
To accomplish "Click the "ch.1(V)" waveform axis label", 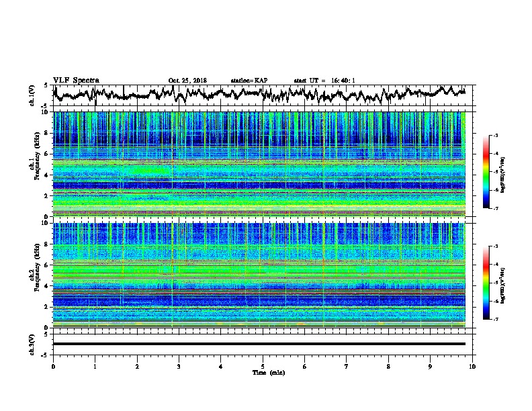I will [x=32, y=95].
